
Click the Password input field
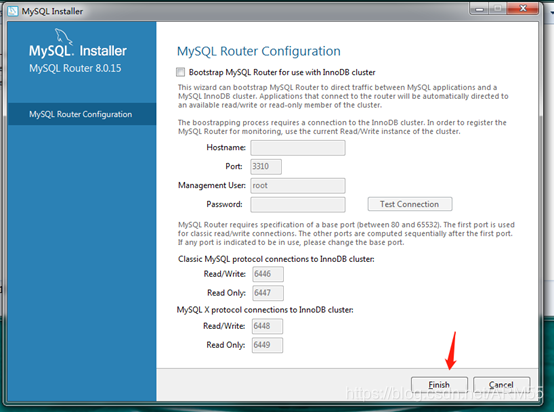coord(298,204)
